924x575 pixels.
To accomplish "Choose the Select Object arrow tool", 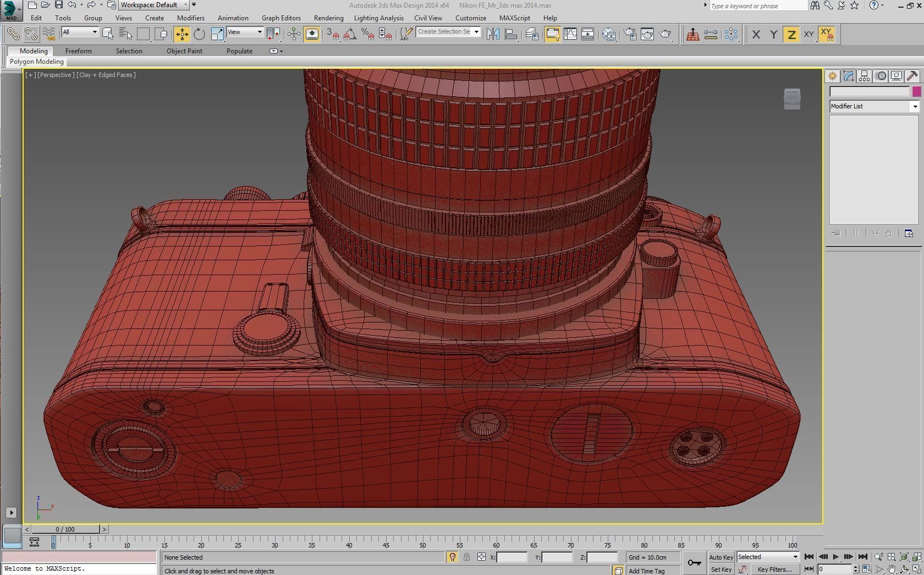I will pyautogui.click(x=108, y=34).
